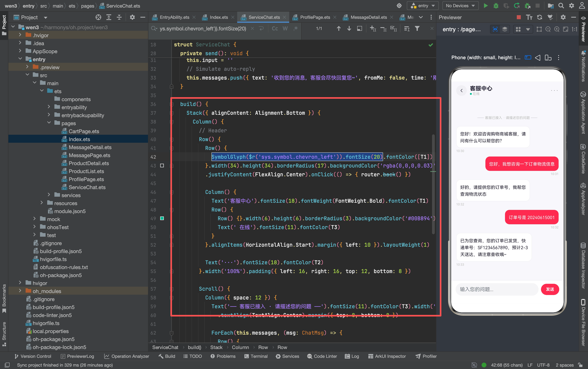Expand the resources folder
Image resolution: width=588 pixels, height=369 pixels.
click(42, 203)
